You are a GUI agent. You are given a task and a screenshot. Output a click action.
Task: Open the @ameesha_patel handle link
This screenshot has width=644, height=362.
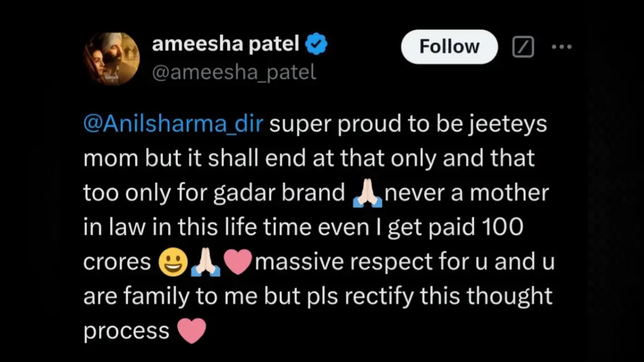pyautogui.click(x=234, y=72)
